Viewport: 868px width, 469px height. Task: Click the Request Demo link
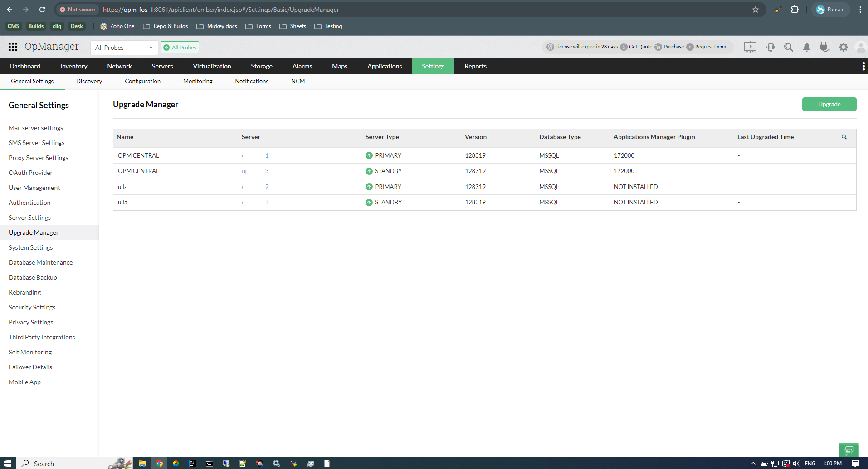coord(711,47)
